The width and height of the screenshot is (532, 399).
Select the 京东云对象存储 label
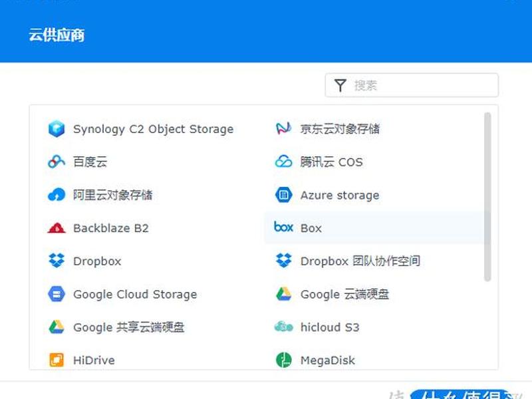coord(340,129)
